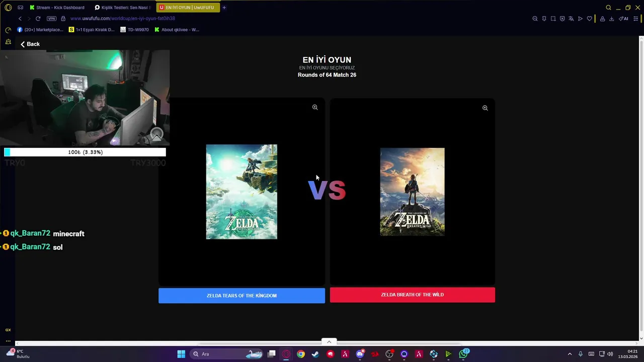
Task: Switch to Stream - Kick Dashboard tab
Action: [x=57, y=8]
